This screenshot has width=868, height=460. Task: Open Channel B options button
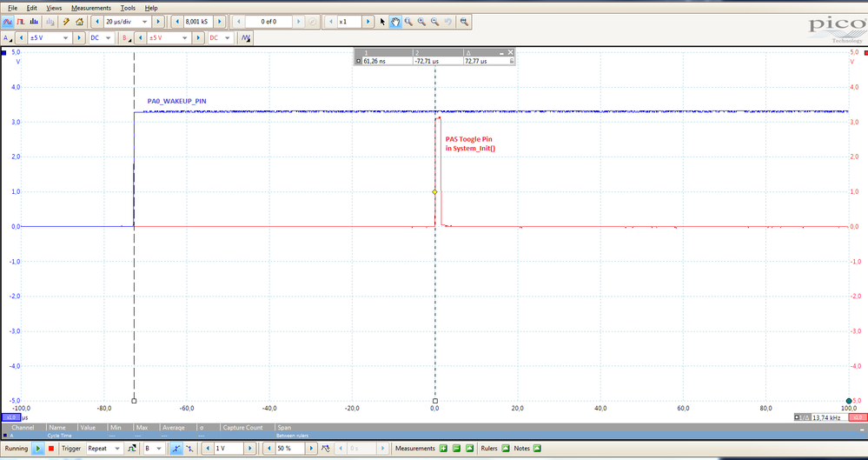[127, 37]
